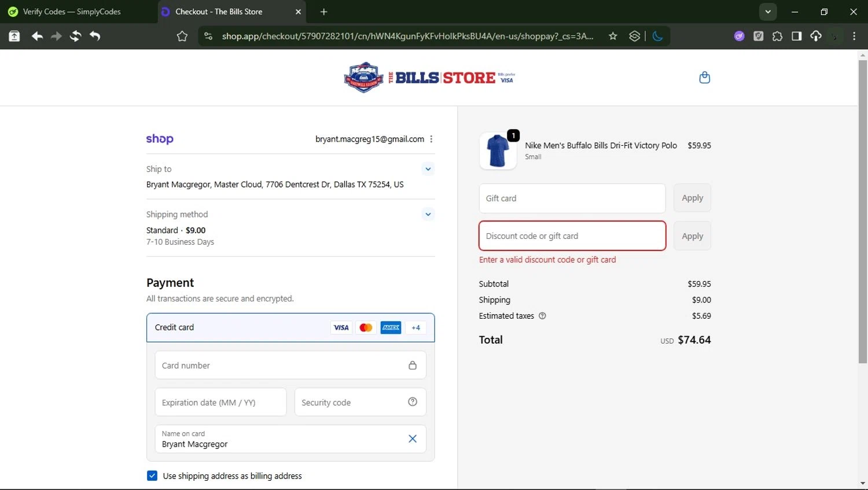Click the Amex card logo
Image resolution: width=868 pixels, height=490 pixels.
[391, 327]
